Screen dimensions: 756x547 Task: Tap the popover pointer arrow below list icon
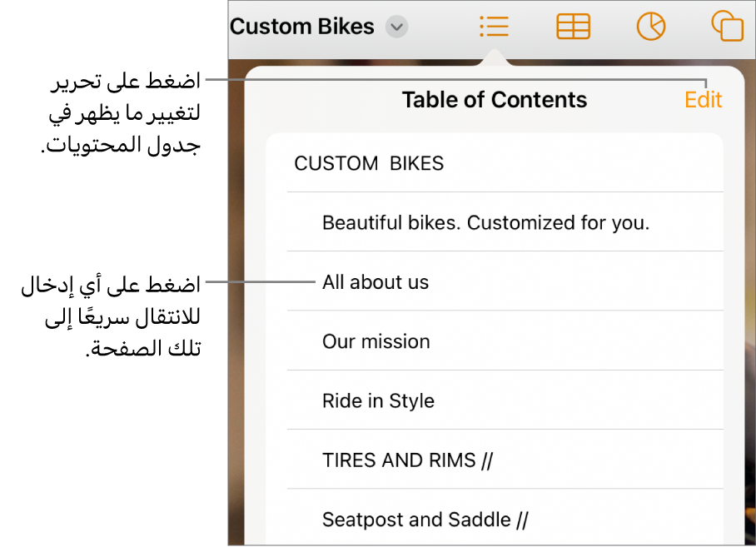click(494, 58)
